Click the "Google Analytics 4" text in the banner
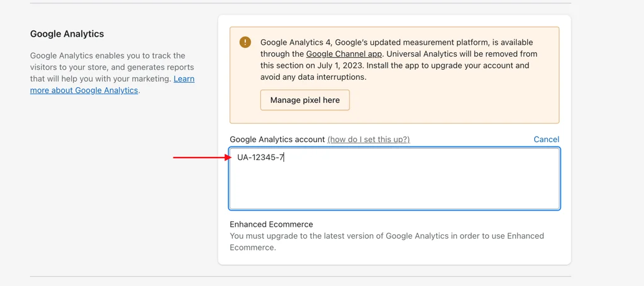The height and width of the screenshot is (286, 644). point(296,42)
